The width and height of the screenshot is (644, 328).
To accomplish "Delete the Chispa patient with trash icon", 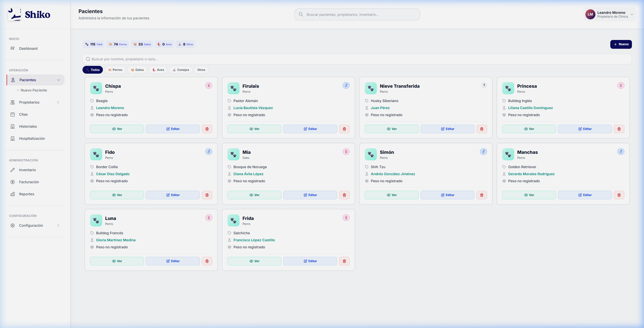I will pos(207,129).
